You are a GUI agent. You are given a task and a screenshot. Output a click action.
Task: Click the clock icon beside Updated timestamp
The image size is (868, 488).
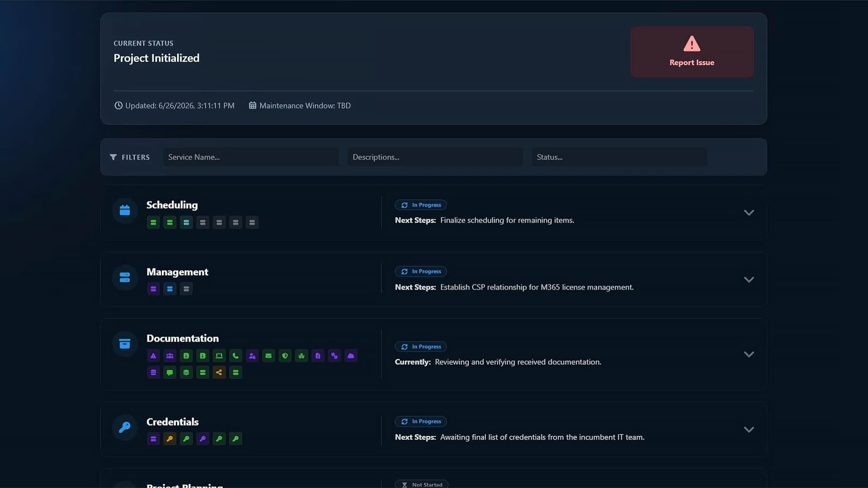click(x=118, y=105)
